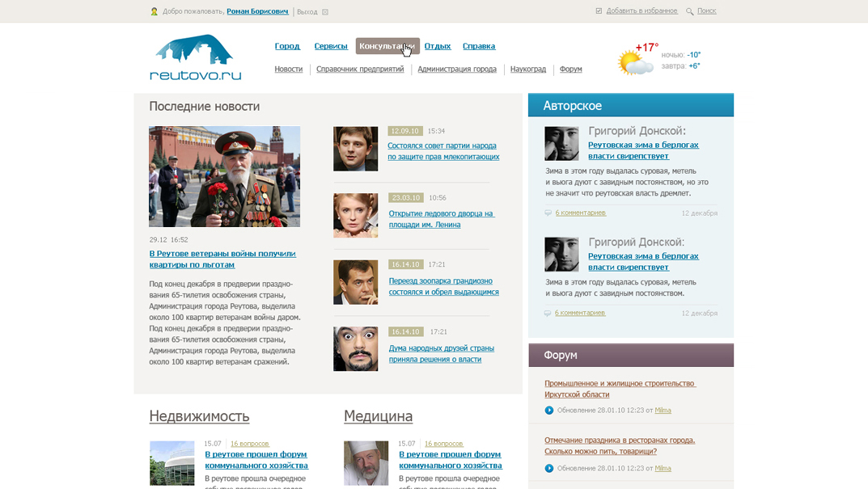This screenshot has width=868, height=489.
Task: Click the envelope icon beside Выход
Action: pos(324,11)
